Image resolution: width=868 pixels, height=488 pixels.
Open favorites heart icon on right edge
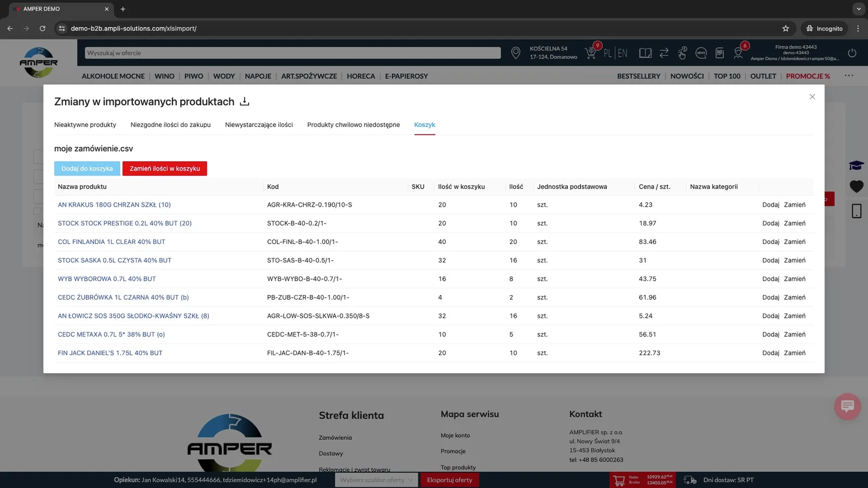[857, 187]
